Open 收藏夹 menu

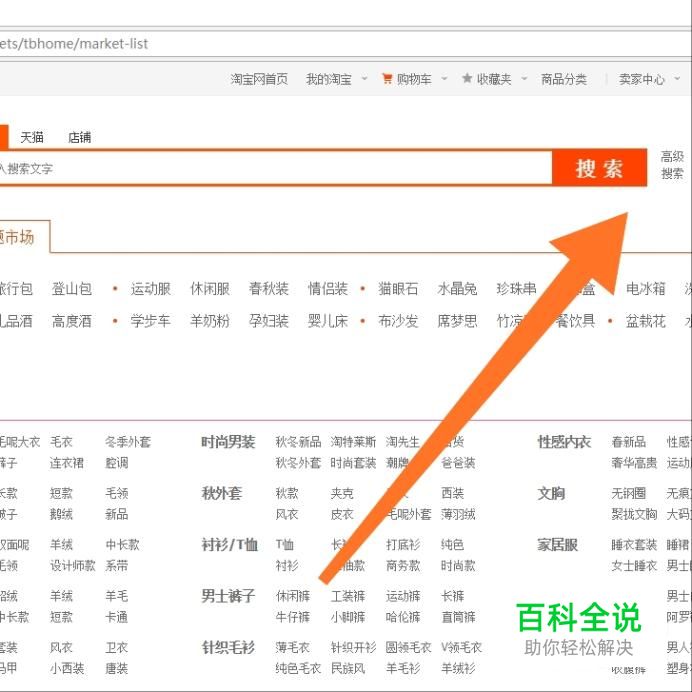click(x=494, y=79)
